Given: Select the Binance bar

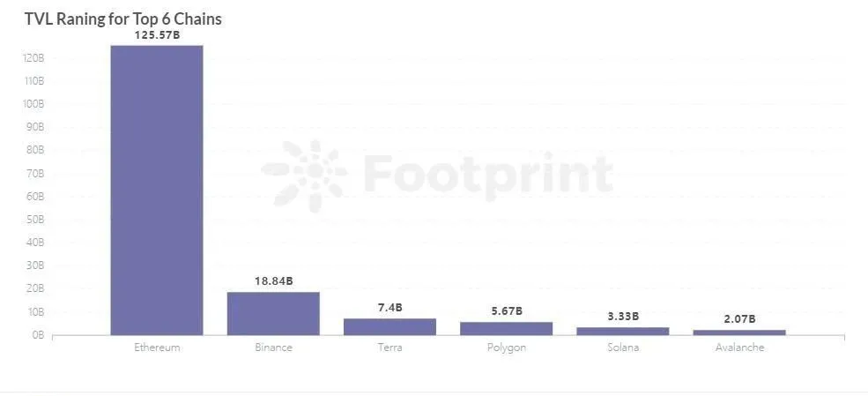Looking at the screenshot, I should [273, 313].
